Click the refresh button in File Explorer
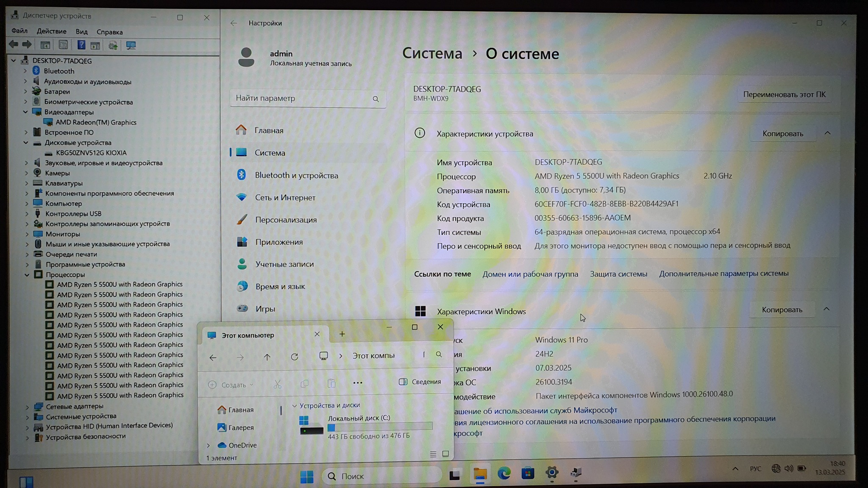The height and width of the screenshot is (488, 868). click(295, 357)
